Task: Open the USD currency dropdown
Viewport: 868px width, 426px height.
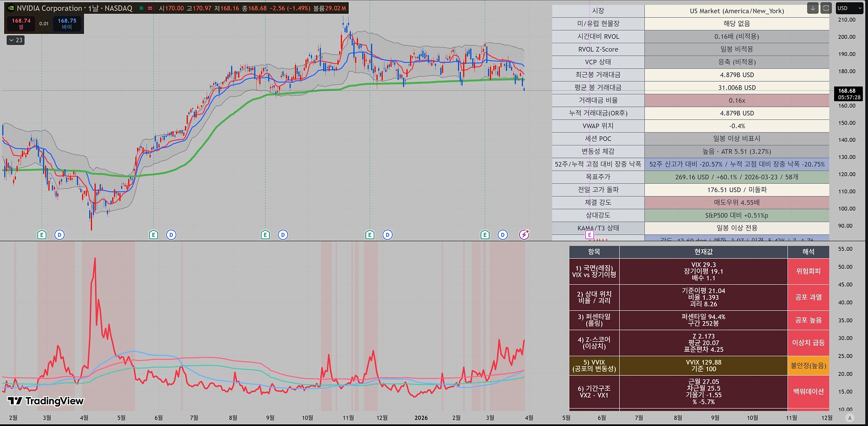Action: (x=849, y=8)
